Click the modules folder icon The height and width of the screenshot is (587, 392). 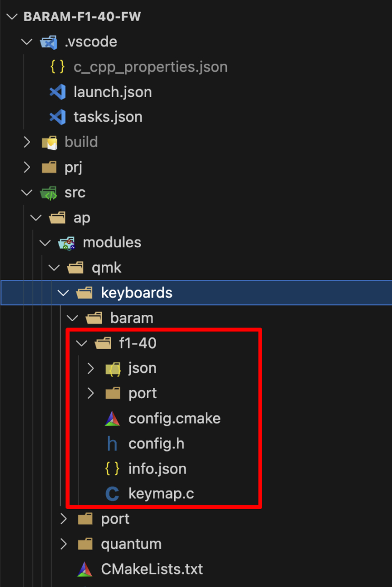(67, 243)
